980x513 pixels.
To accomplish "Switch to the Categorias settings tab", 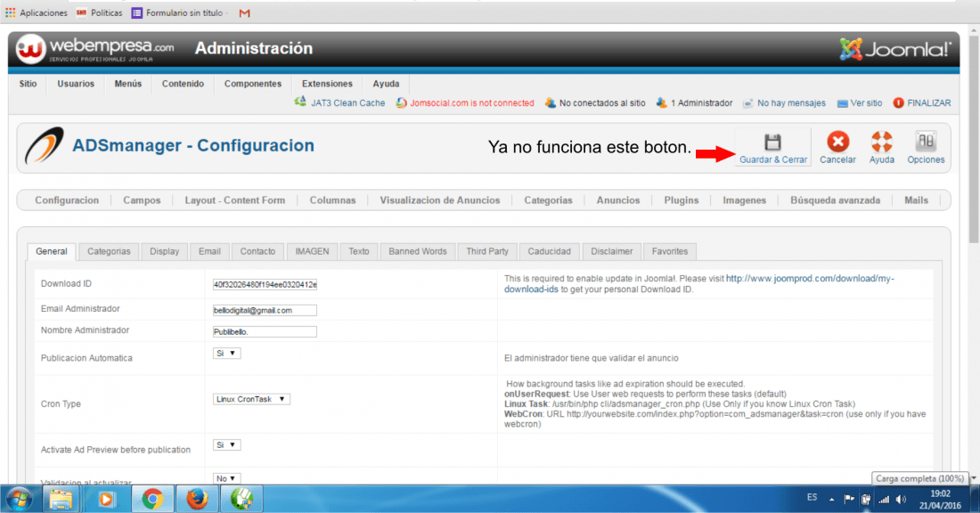I will click(x=109, y=251).
